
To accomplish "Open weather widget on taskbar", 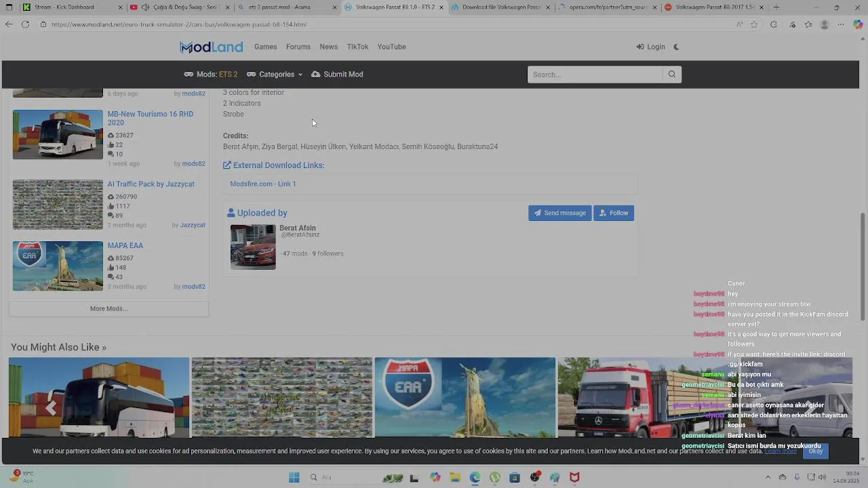I will 22,477.
